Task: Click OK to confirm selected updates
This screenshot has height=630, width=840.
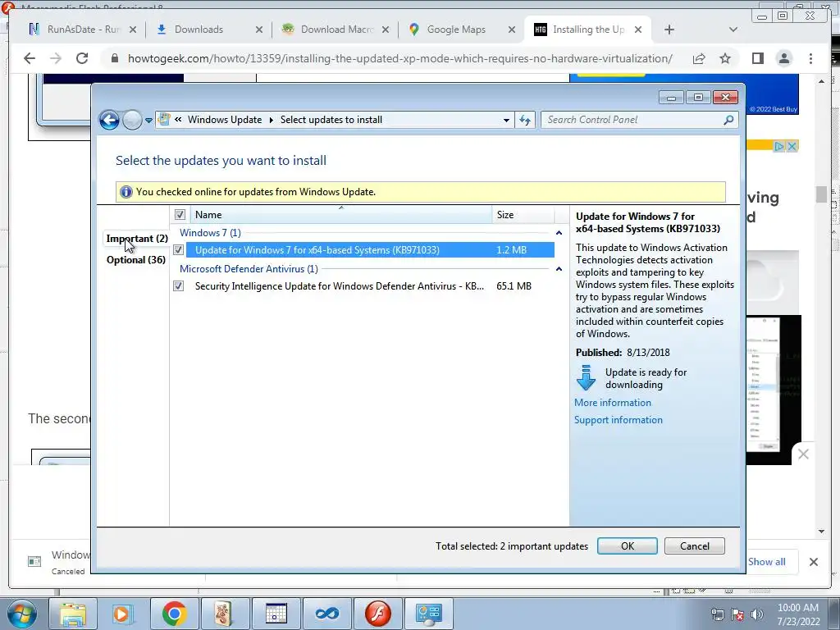Action: [x=628, y=546]
